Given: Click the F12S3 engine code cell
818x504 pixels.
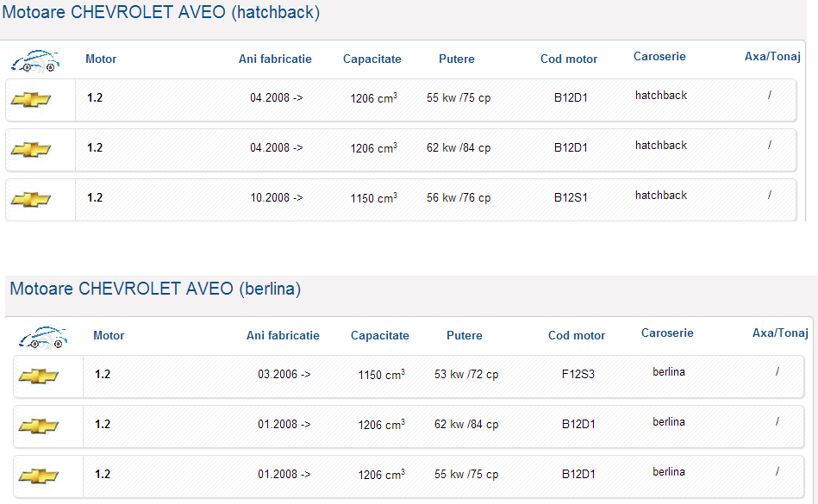Looking at the screenshot, I should [x=578, y=375].
